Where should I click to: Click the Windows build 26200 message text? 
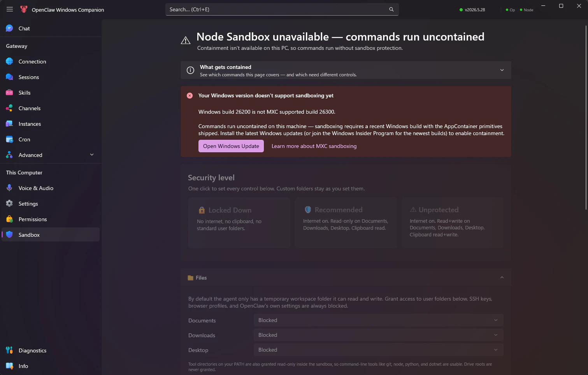click(267, 112)
